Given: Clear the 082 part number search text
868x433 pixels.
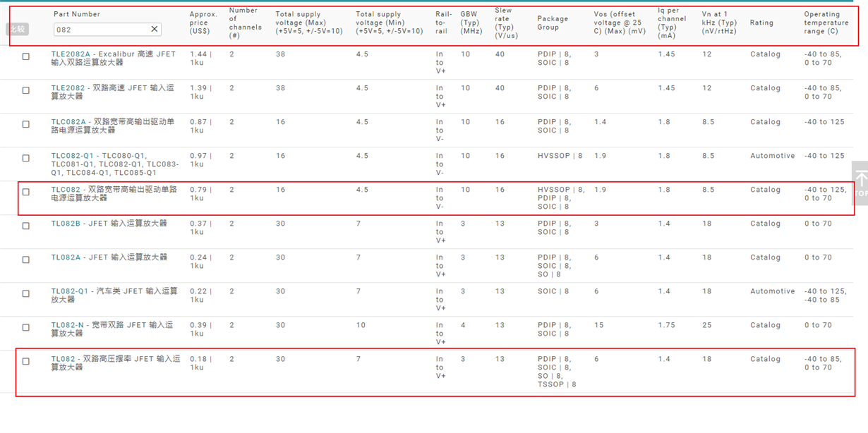Looking at the screenshot, I should [x=155, y=29].
